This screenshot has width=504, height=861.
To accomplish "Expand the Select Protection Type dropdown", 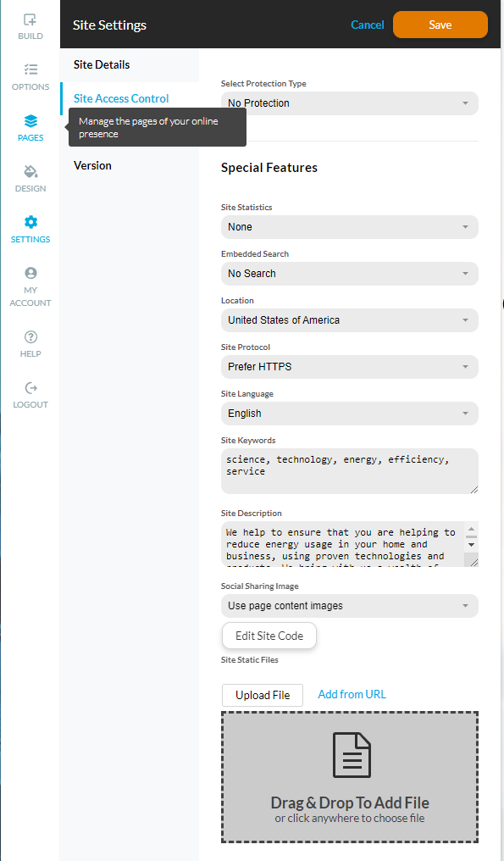I will click(350, 103).
